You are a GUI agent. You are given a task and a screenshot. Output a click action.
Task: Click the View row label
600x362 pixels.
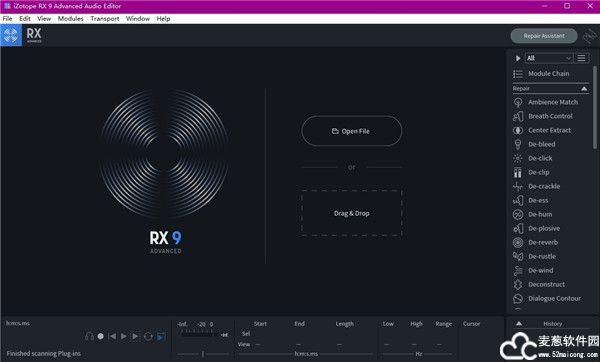pyautogui.click(x=244, y=344)
